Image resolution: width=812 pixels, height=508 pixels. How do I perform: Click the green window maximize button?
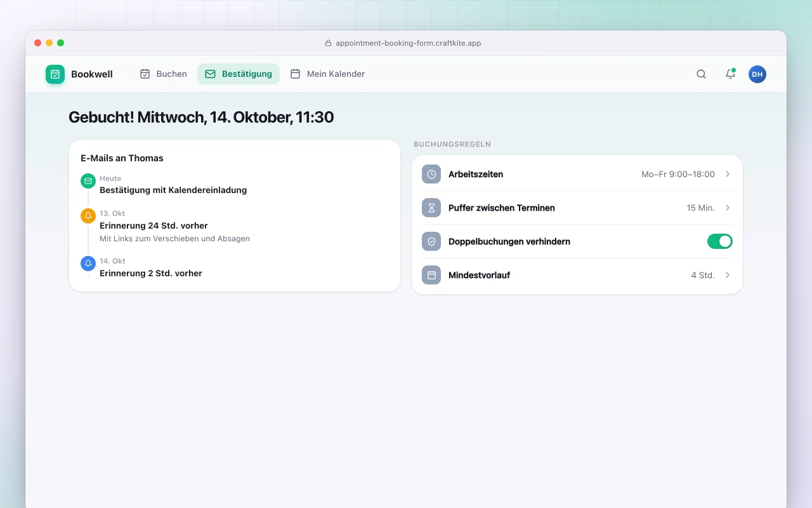point(60,43)
